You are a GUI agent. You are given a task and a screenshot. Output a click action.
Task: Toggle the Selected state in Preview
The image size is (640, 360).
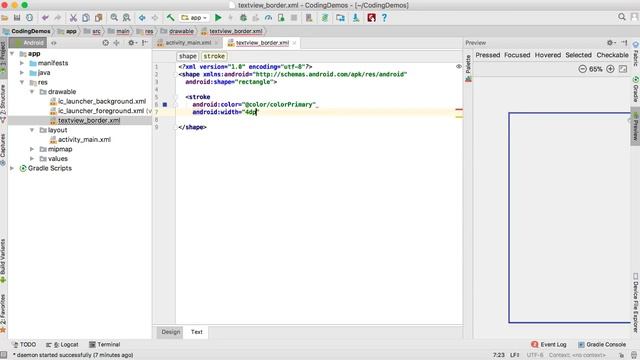(x=578, y=55)
